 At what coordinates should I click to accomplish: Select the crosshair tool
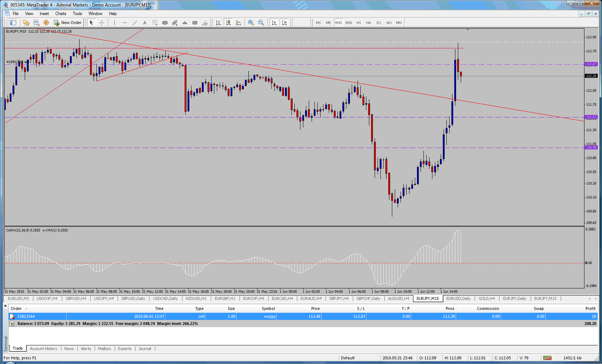pos(102,23)
